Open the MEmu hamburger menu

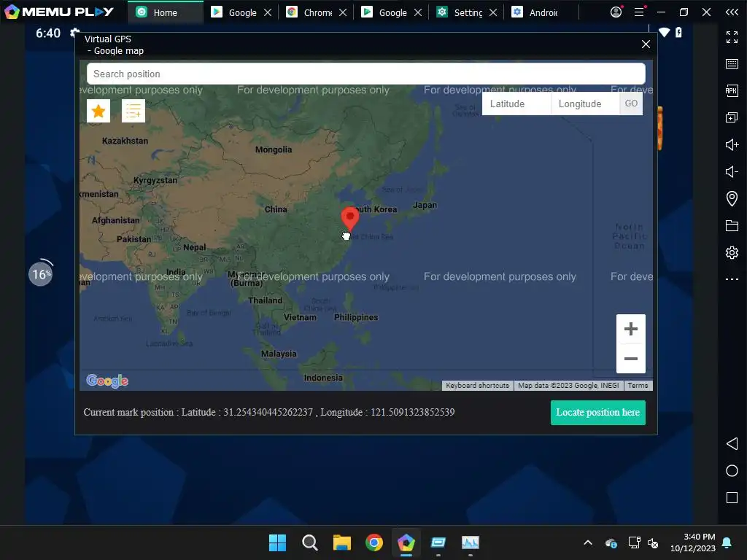point(639,12)
